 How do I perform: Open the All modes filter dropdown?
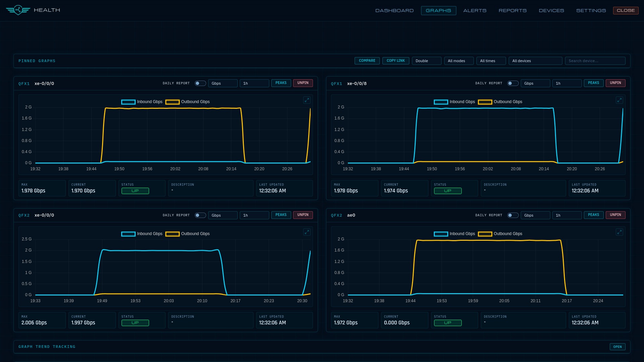click(x=459, y=61)
